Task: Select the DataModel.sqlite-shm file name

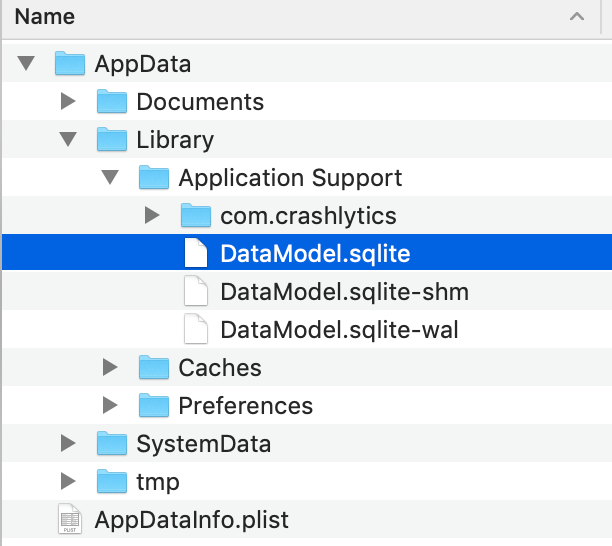Action: click(x=345, y=292)
